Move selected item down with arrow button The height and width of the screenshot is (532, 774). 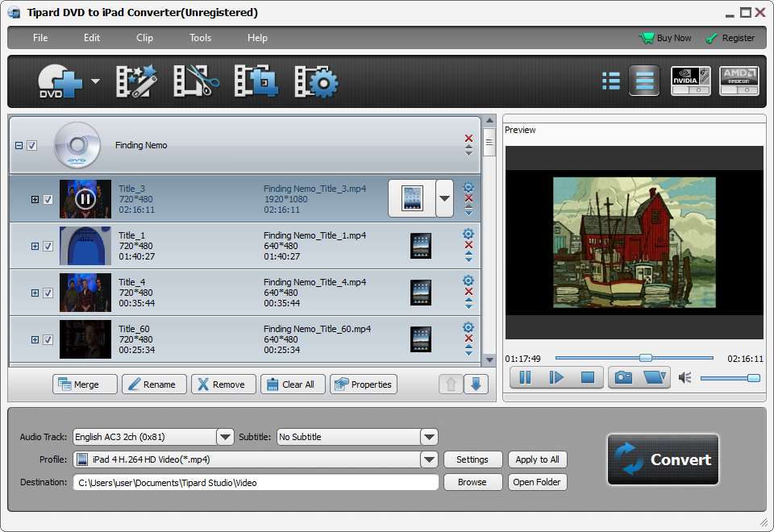[476, 384]
